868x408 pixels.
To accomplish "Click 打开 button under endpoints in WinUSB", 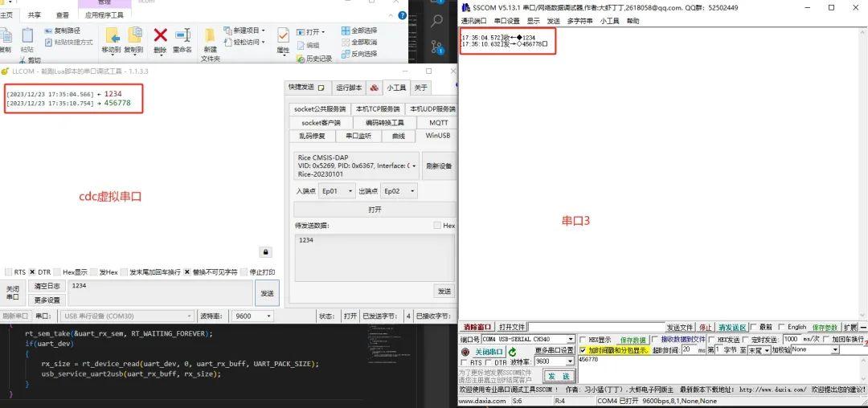I will 375,210.
